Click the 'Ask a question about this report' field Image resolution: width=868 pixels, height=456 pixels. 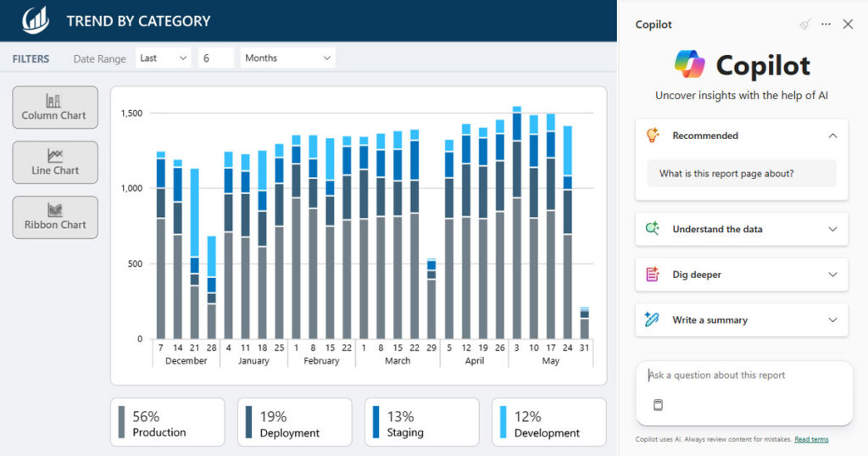(743, 375)
